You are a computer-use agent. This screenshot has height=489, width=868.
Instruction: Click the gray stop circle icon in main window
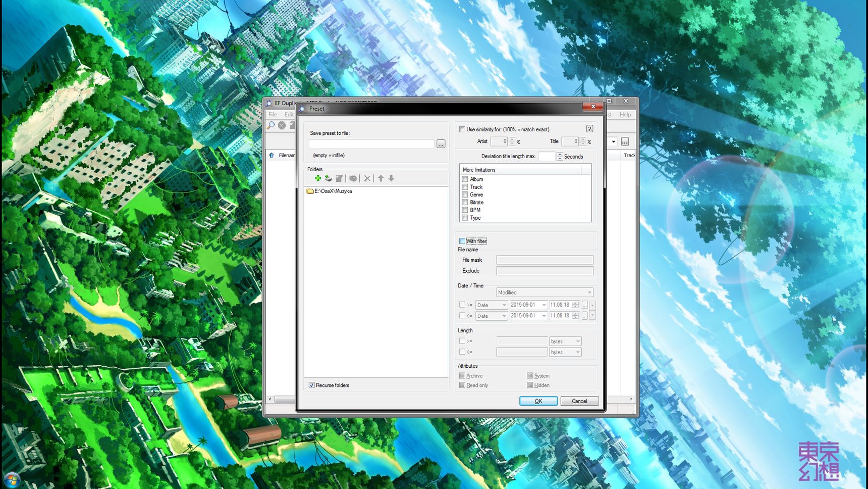coord(282,125)
